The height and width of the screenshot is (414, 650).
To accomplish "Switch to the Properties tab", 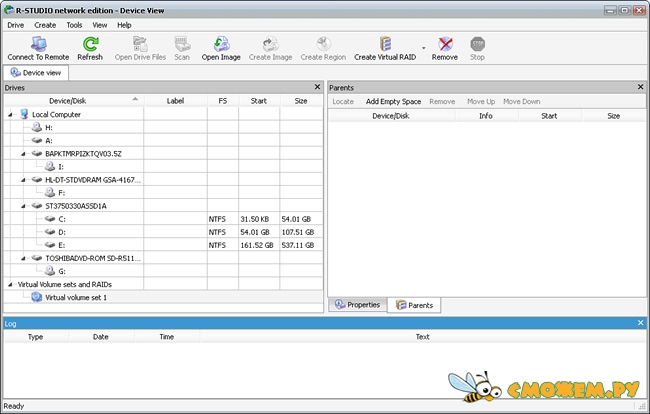I will [357, 305].
